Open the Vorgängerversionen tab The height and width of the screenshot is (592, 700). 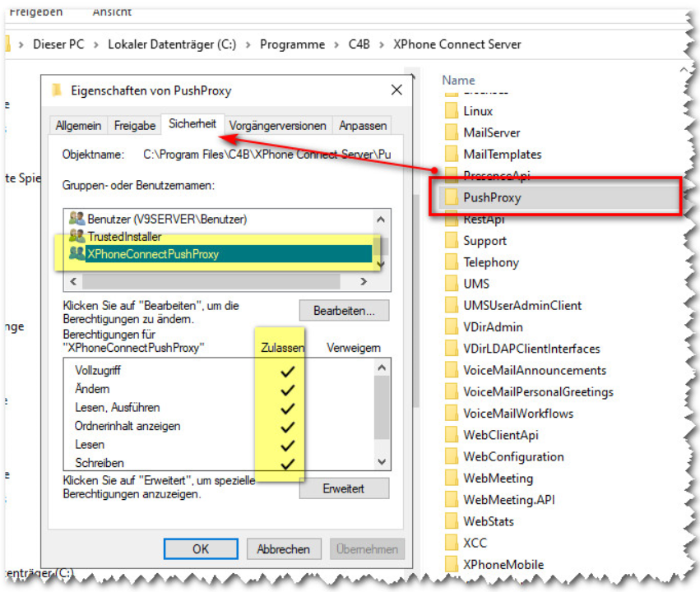[x=278, y=125]
